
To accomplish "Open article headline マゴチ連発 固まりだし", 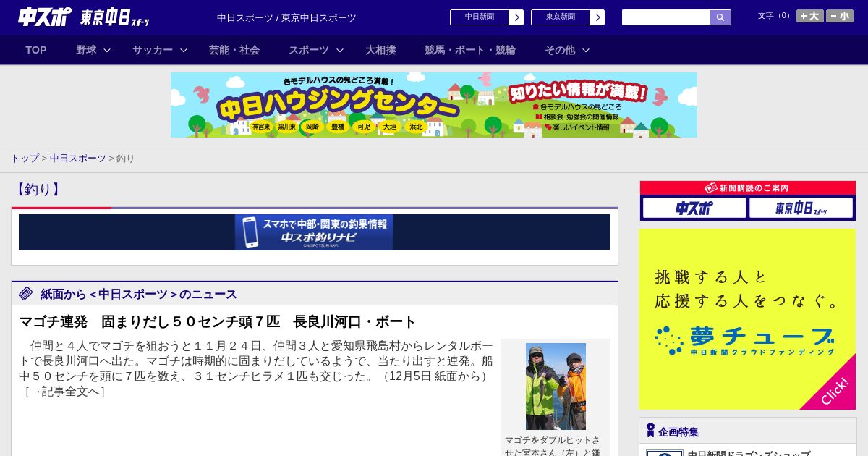I will (x=218, y=321).
